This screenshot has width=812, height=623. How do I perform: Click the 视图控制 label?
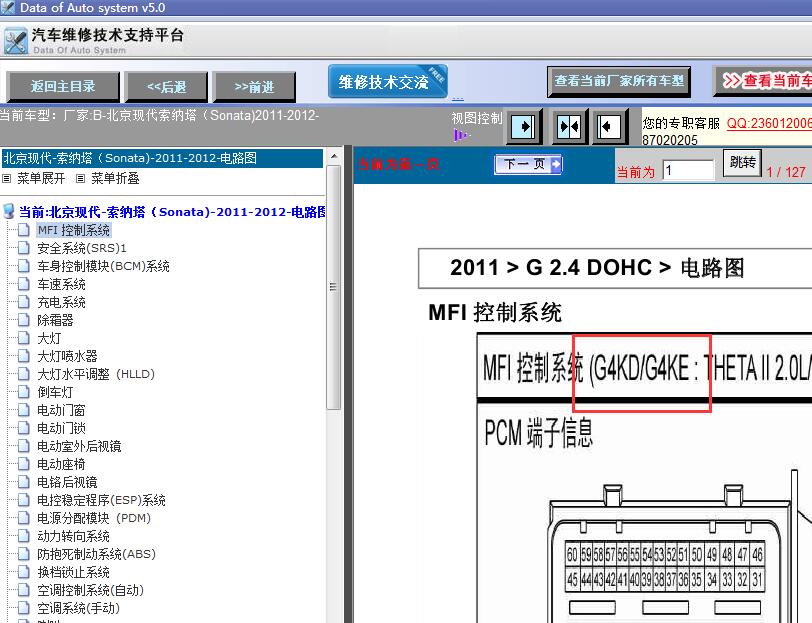tap(476, 119)
